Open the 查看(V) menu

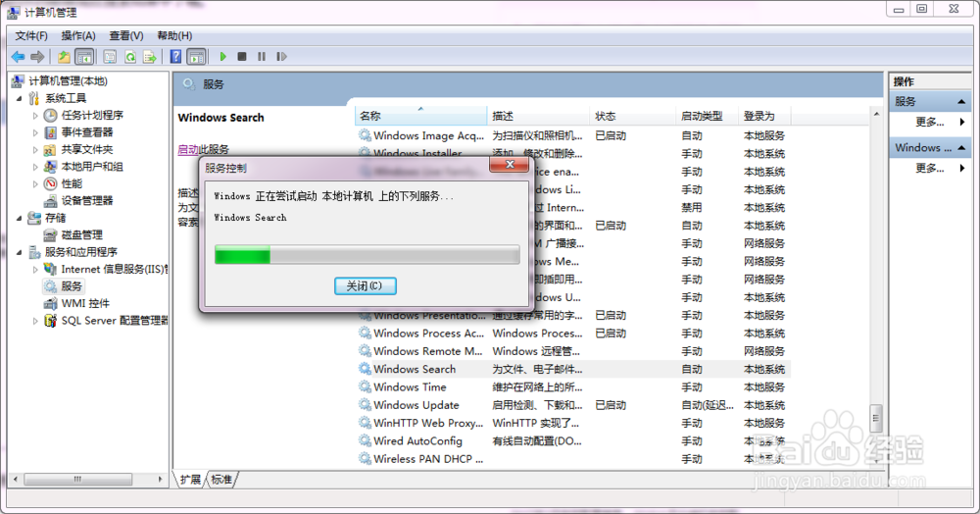pos(126,35)
